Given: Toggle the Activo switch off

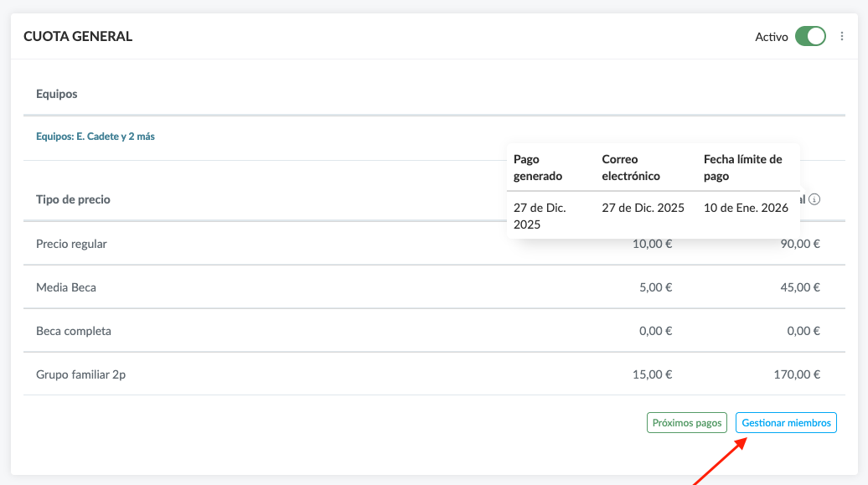Looking at the screenshot, I should tap(810, 36).
